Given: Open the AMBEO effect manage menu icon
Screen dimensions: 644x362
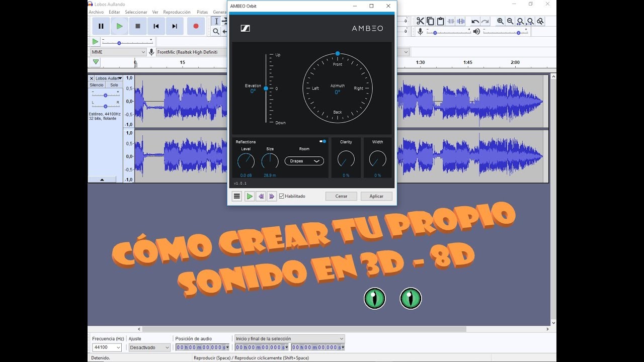Looking at the screenshot, I should click(237, 196).
